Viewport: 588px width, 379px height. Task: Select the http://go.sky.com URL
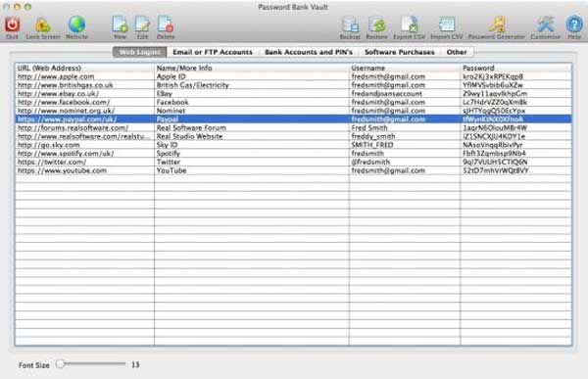click(49, 145)
